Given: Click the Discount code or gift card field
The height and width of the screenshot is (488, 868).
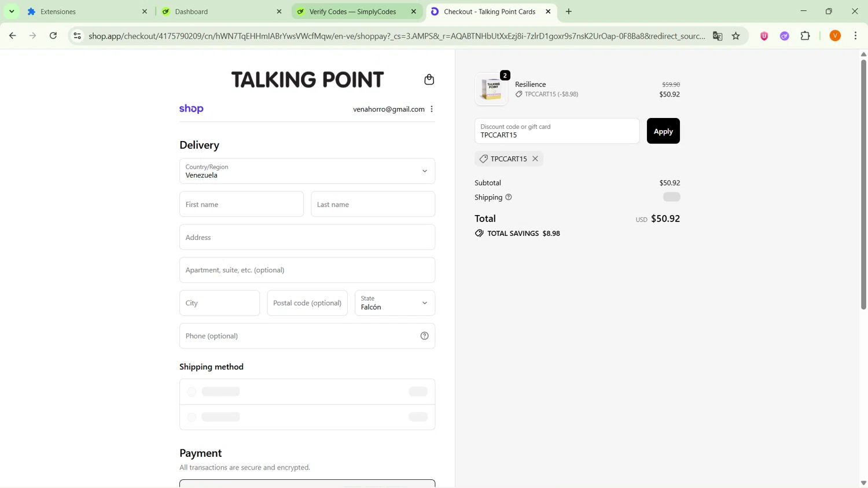Looking at the screenshot, I should [x=557, y=131].
